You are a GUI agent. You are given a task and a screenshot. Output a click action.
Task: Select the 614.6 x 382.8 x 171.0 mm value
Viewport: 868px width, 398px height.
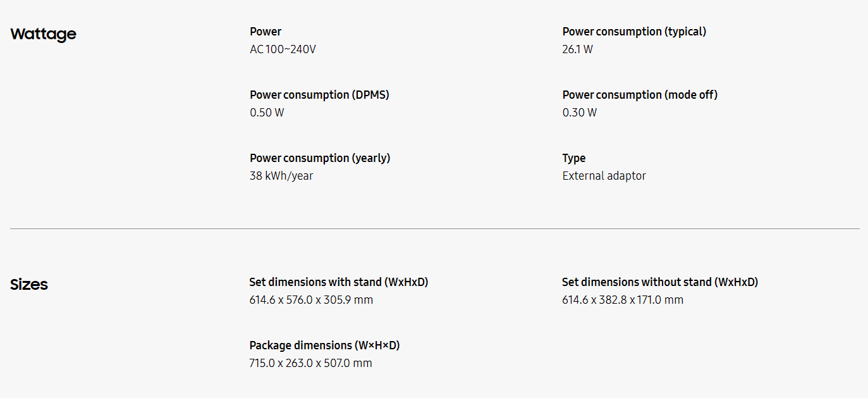[623, 300]
